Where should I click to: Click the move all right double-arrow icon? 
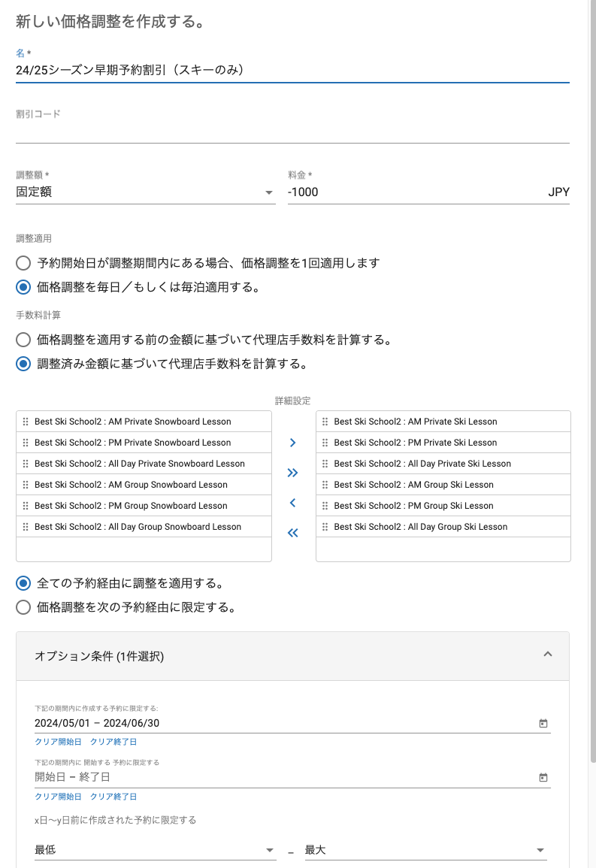[293, 473]
